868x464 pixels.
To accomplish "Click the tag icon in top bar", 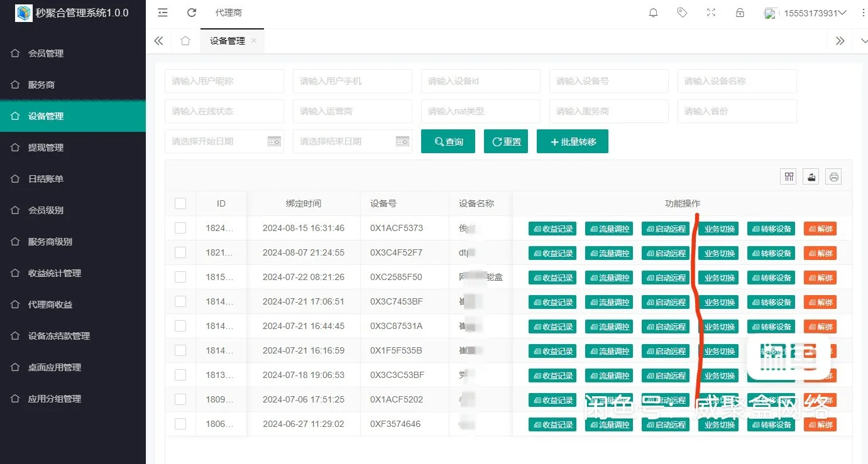I will (682, 13).
